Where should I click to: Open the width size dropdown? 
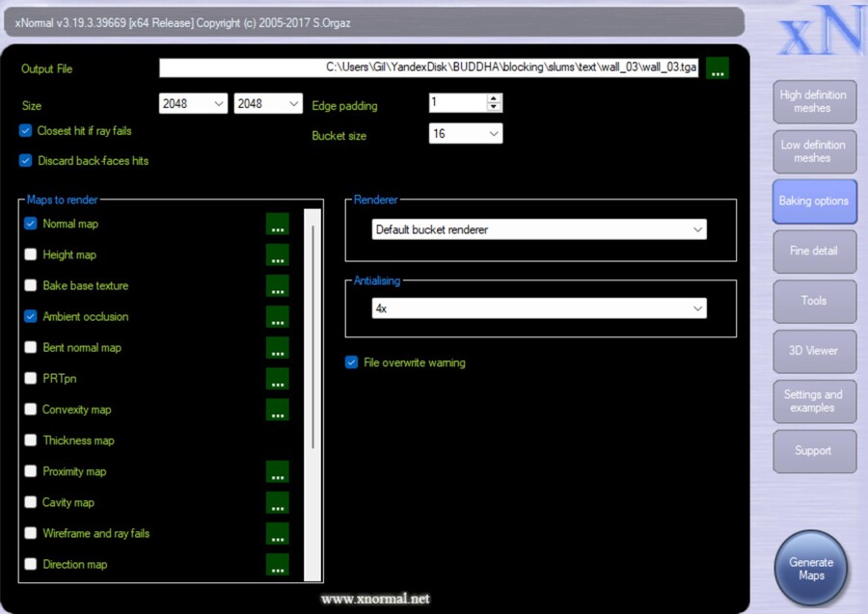pos(193,103)
